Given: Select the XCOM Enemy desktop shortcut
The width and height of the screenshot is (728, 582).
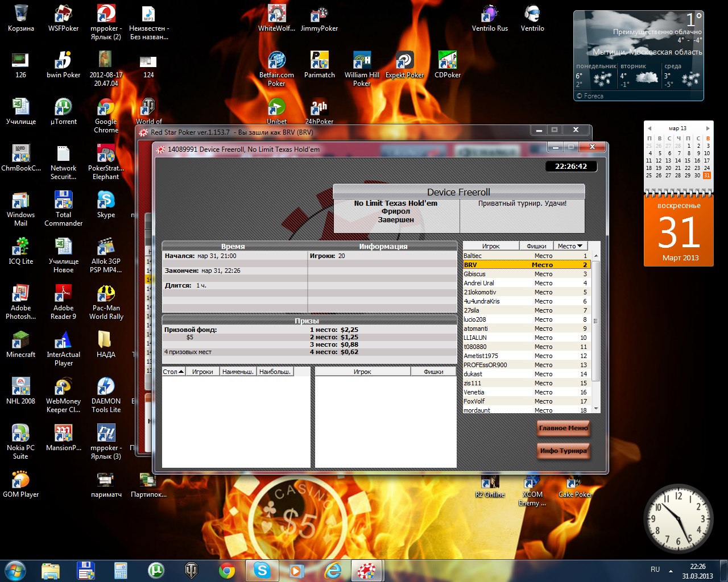Looking at the screenshot, I should pyautogui.click(x=532, y=490).
